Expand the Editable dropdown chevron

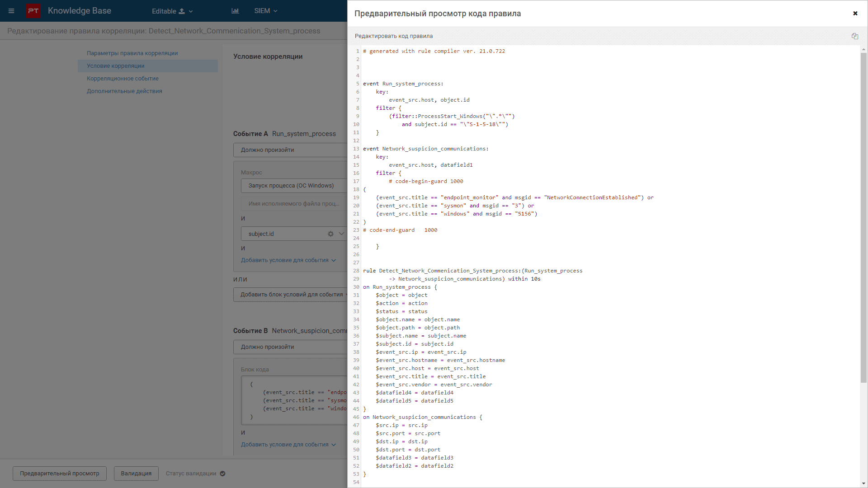coord(191,11)
